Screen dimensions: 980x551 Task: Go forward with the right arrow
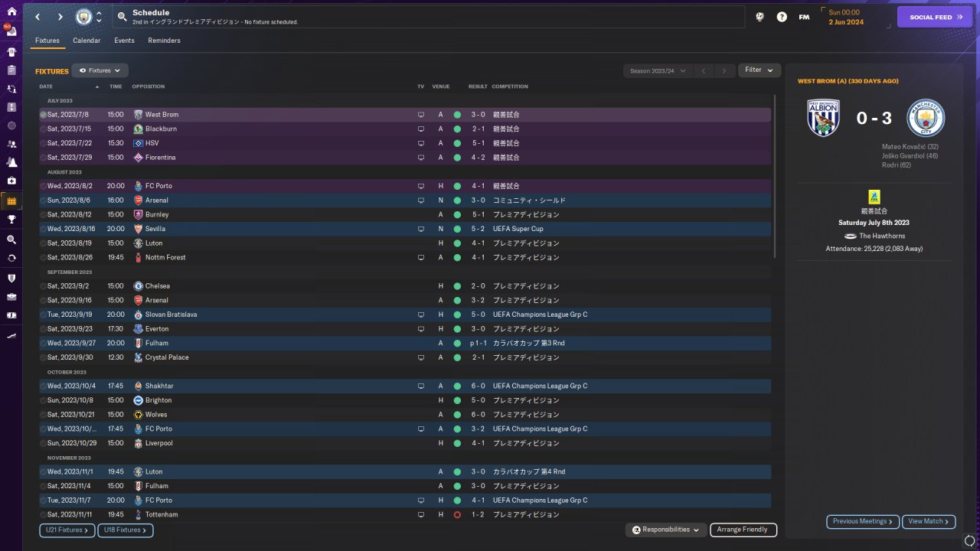point(60,17)
